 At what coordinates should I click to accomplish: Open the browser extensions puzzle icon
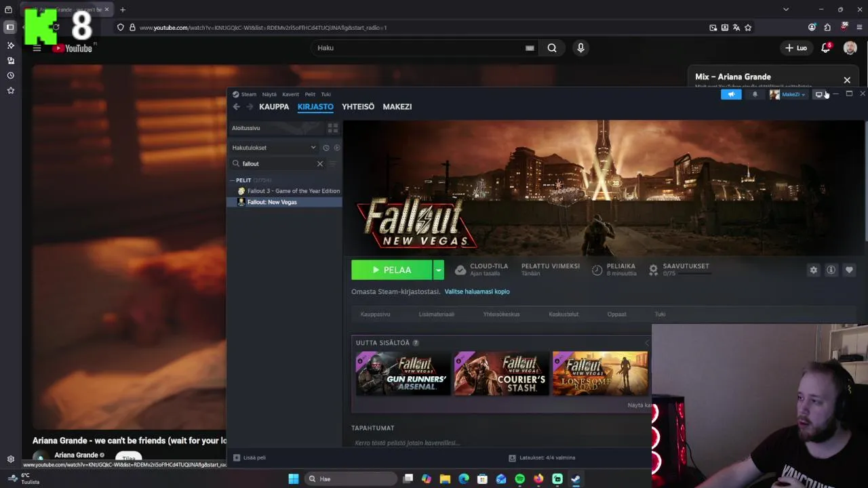click(827, 28)
